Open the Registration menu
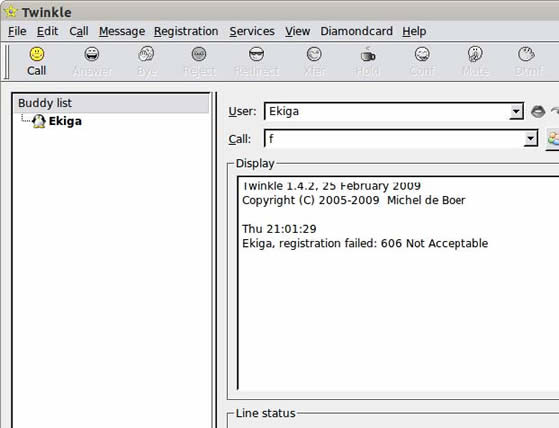 186,31
